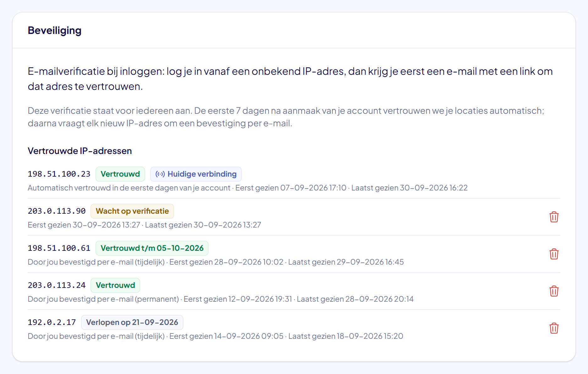Click the Vertrouwde IP-adressen heading
Viewport: 588px width, 374px height.
(x=80, y=151)
